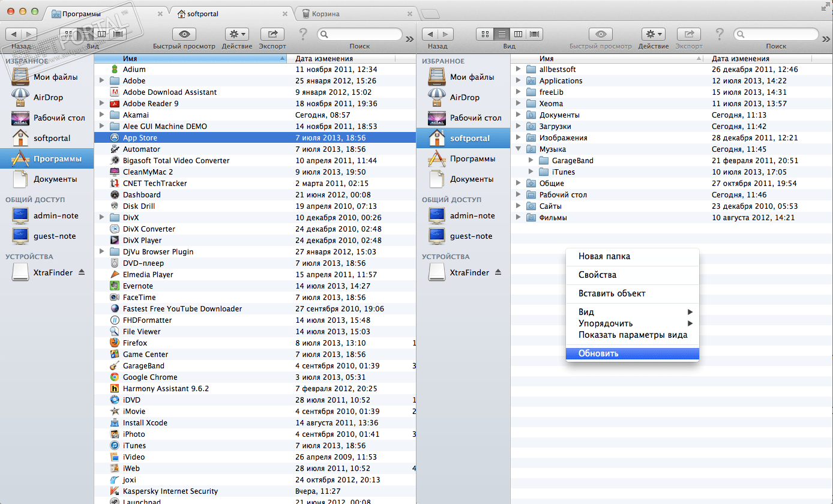Screen dimensions: 833x504
Task: Open the Действие dropdown in right pane
Action: point(654,34)
